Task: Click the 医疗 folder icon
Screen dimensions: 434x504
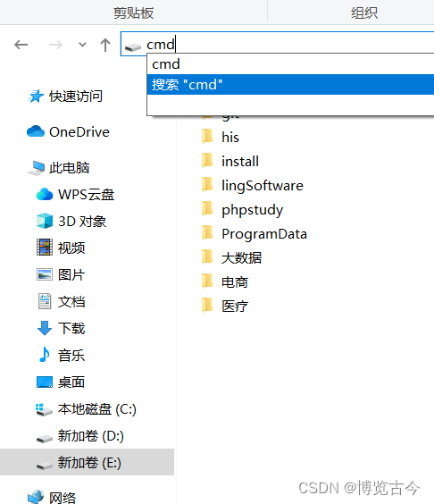Action: [x=207, y=305]
